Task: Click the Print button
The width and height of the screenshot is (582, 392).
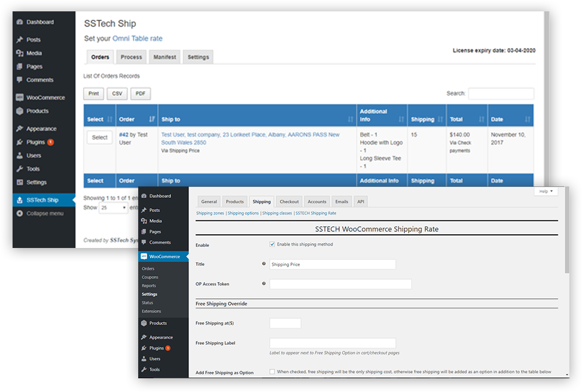Action: 93,93
